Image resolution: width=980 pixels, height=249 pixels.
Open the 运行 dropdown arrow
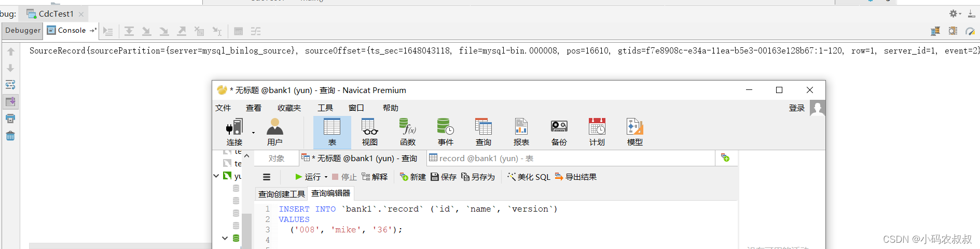click(326, 177)
